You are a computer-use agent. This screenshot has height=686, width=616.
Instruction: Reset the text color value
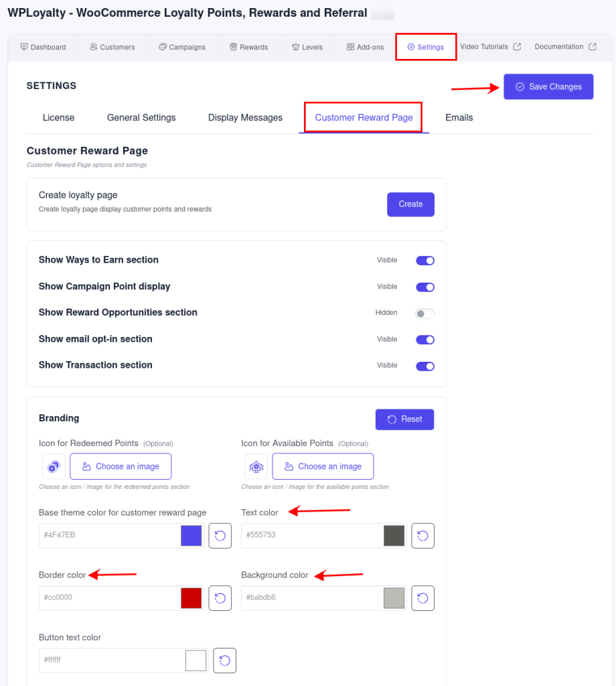(x=422, y=535)
